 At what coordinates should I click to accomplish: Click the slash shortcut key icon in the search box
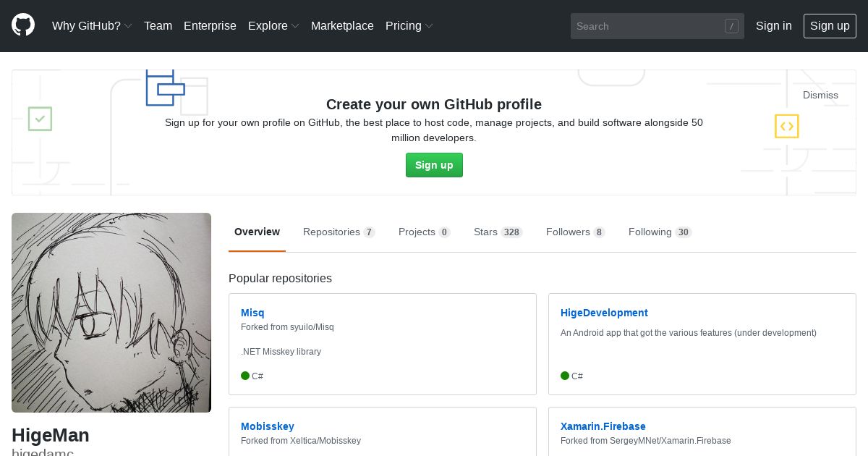[x=731, y=26]
